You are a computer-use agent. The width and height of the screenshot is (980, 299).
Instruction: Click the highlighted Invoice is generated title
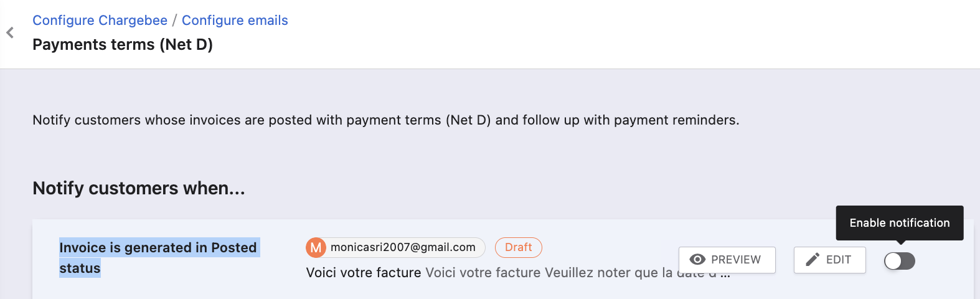tap(158, 247)
